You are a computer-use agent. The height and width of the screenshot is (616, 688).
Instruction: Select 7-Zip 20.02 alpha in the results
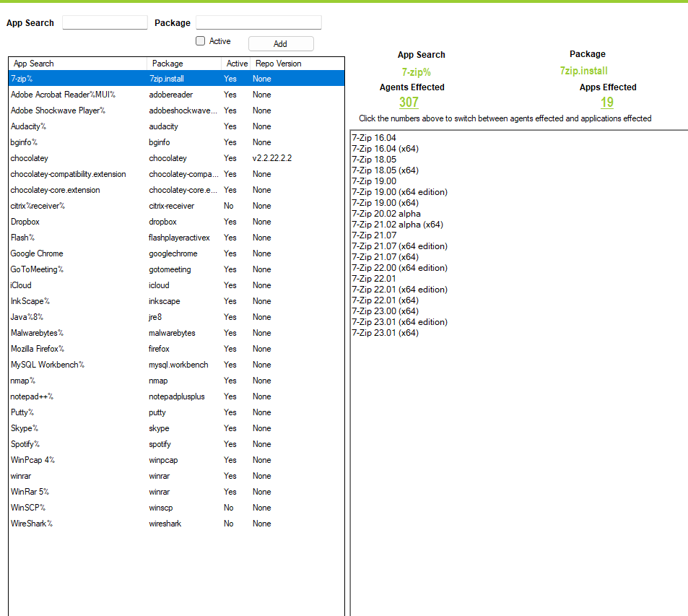click(386, 214)
